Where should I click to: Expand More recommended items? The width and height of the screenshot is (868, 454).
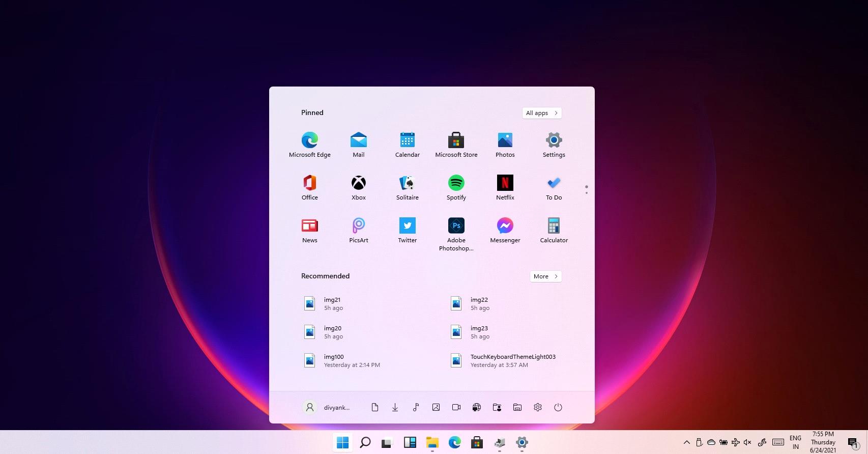point(545,276)
